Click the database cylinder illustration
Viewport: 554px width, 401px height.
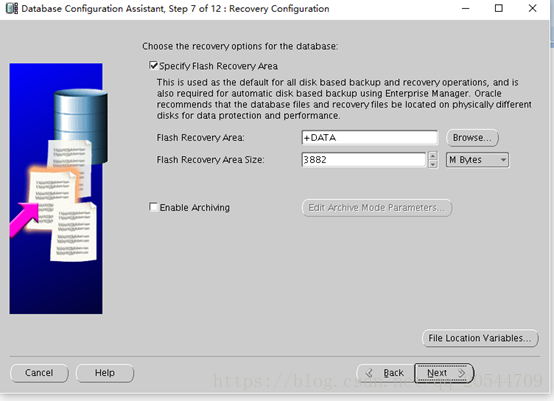pos(81,125)
